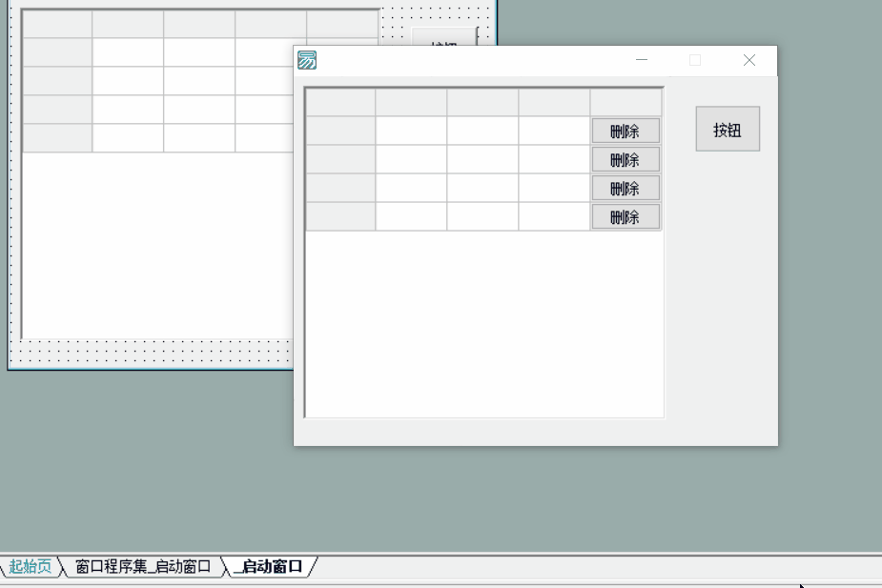Open the 窗口程序集_启动窗口 tab
Viewport: 882px width, 588px height.
(143, 567)
